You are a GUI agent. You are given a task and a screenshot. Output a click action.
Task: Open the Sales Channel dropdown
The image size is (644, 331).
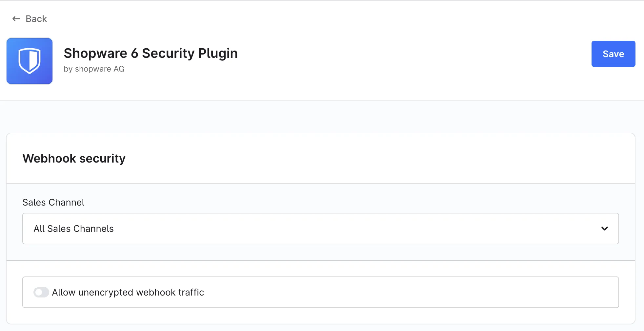(320, 229)
